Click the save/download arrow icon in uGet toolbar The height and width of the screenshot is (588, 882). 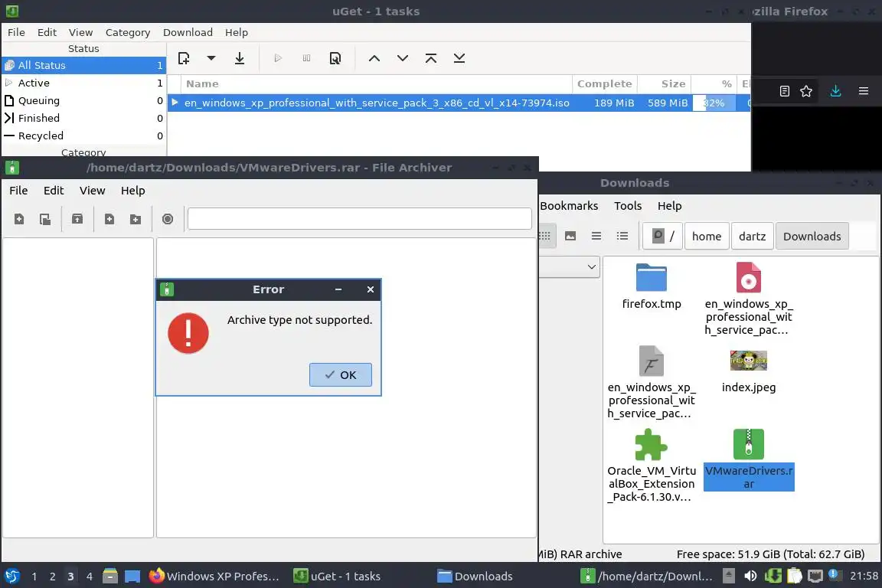point(239,58)
